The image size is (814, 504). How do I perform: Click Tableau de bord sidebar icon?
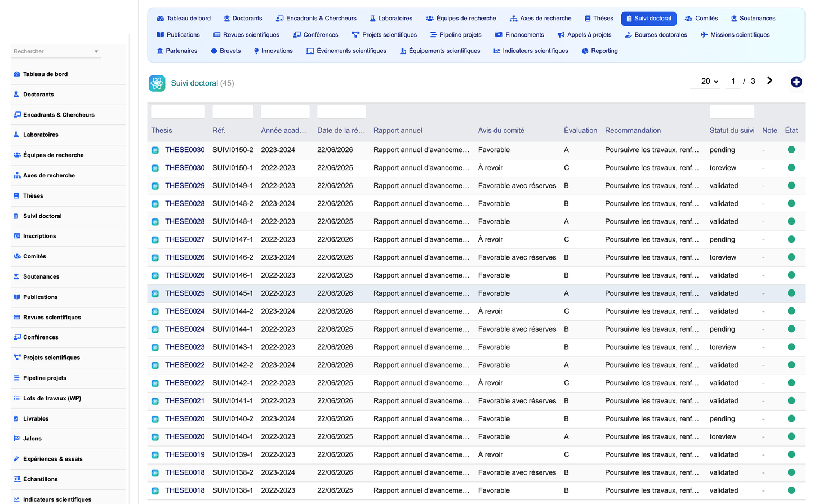coord(17,74)
